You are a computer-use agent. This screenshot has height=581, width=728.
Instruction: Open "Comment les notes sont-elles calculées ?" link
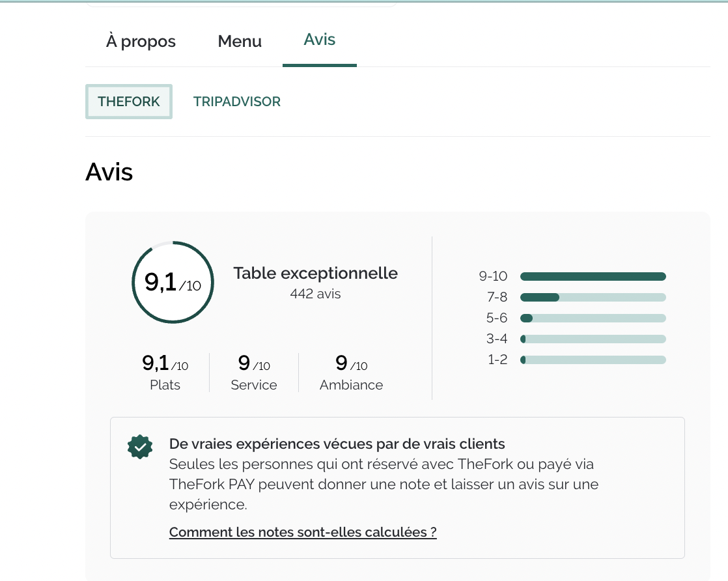[303, 532]
